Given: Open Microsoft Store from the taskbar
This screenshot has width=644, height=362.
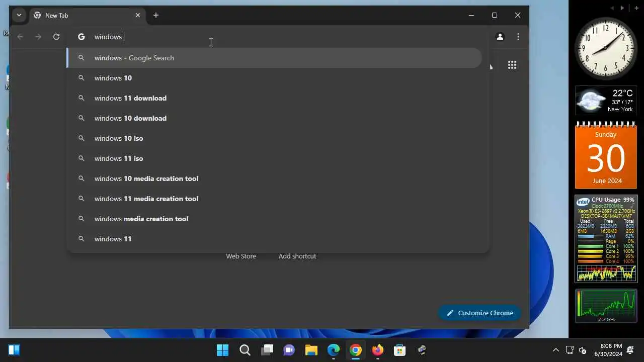Looking at the screenshot, I should (400, 350).
